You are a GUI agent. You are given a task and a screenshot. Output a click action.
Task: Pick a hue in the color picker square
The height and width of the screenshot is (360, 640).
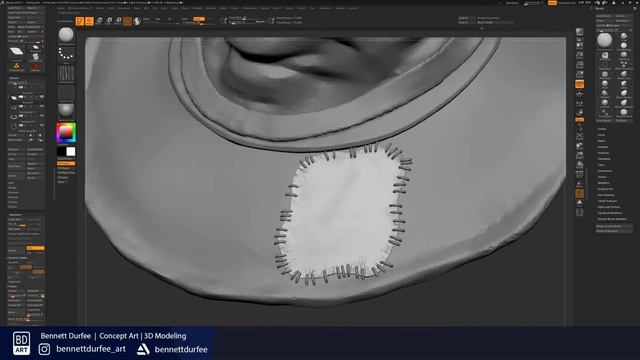[x=66, y=132]
